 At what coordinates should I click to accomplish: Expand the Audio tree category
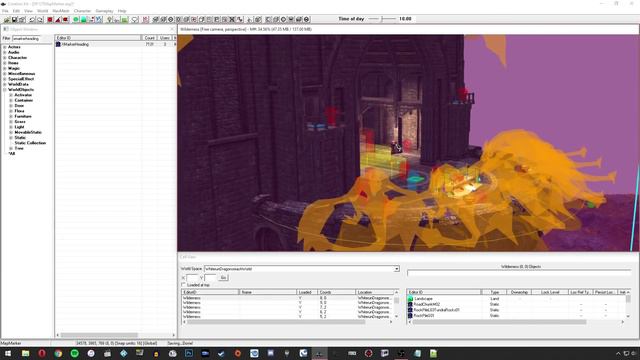click(x=4, y=52)
